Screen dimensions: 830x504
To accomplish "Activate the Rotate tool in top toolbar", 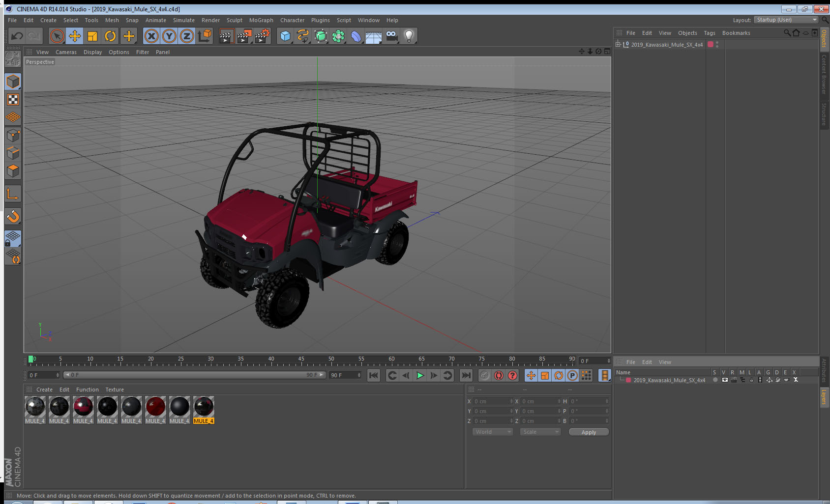I will [x=110, y=36].
